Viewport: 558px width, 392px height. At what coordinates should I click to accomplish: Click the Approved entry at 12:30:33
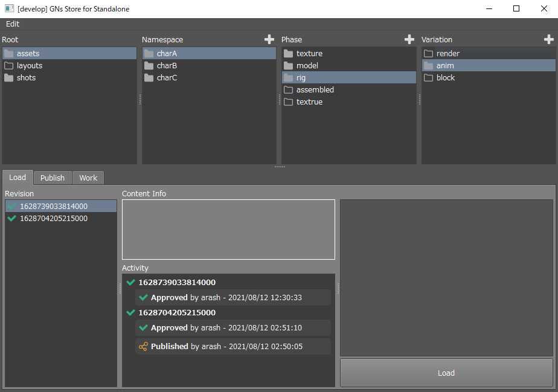click(234, 298)
